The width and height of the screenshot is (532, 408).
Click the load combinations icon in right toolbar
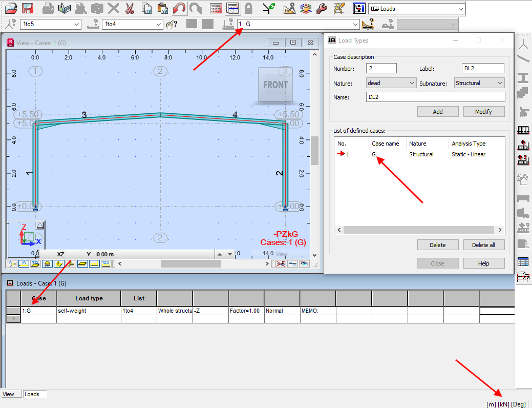523,160
